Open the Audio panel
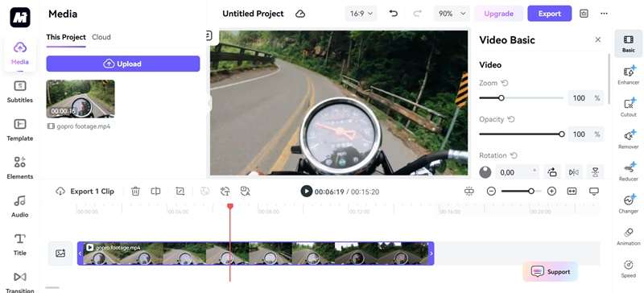The height and width of the screenshot is (293, 644). pyautogui.click(x=19, y=206)
